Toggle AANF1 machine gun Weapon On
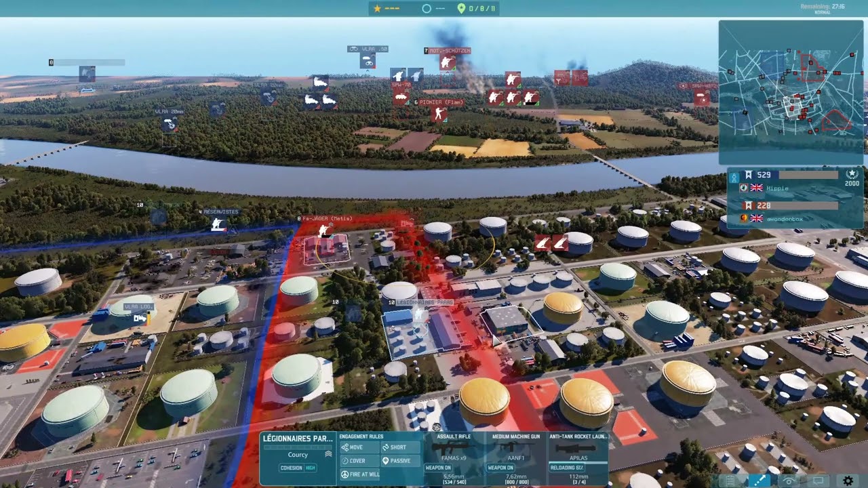868x488 pixels. pos(499,468)
